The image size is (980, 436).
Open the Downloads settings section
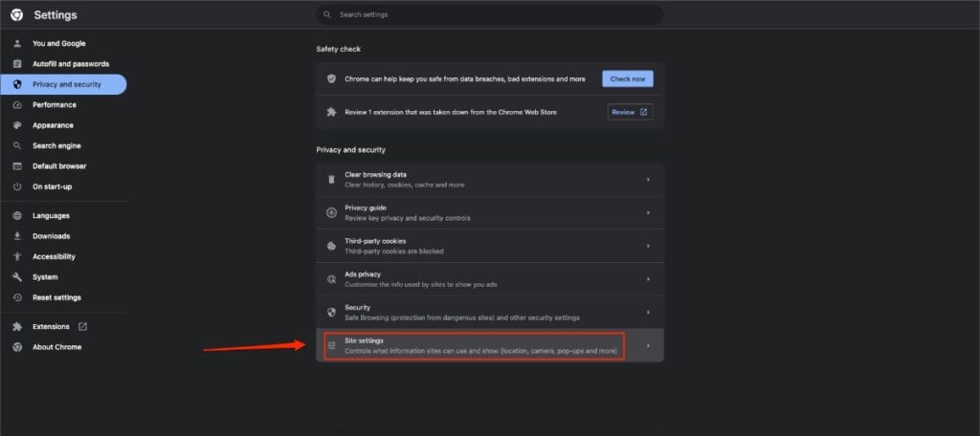tap(52, 236)
